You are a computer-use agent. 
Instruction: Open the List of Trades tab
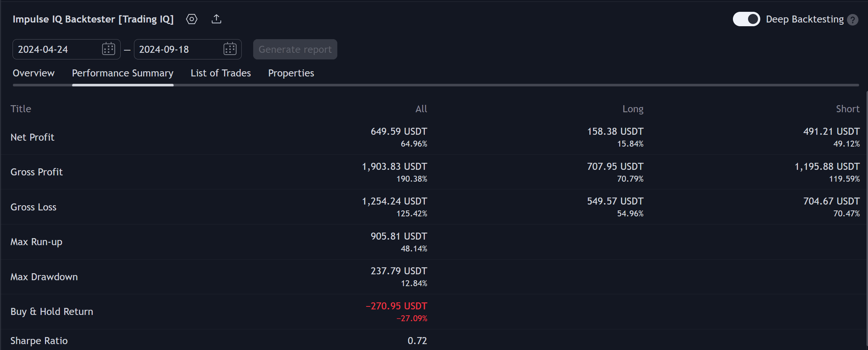click(221, 73)
